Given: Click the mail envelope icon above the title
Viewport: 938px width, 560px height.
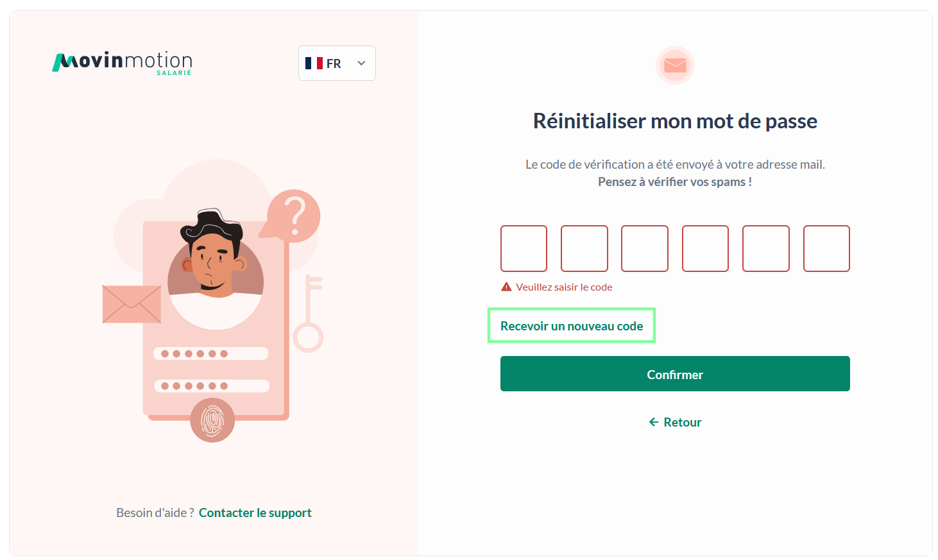Looking at the screenshot, I should pos(675,65).
